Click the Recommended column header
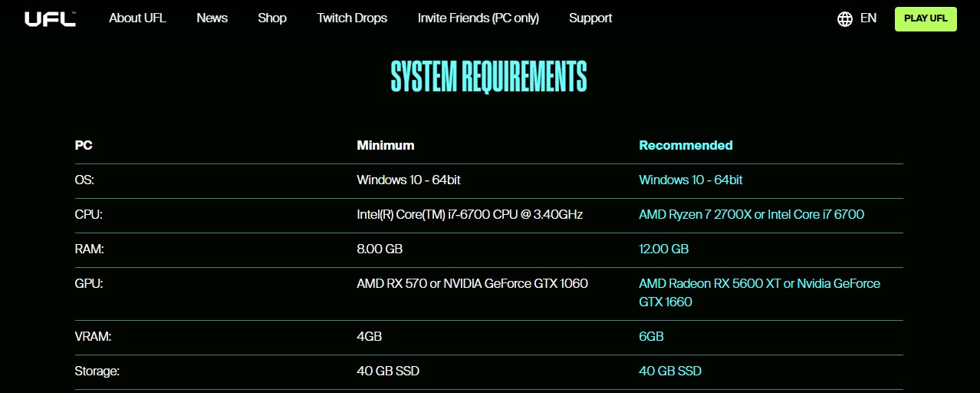 point(686,145)
